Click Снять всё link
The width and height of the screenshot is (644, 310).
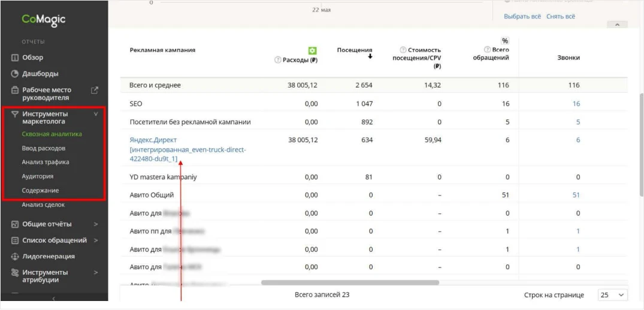tap(561, 16)
